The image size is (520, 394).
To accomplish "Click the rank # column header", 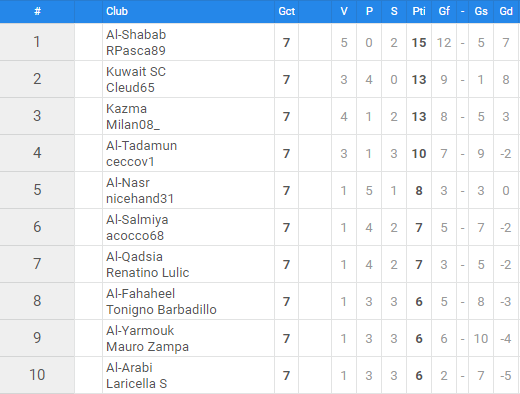I will (37, 11).
